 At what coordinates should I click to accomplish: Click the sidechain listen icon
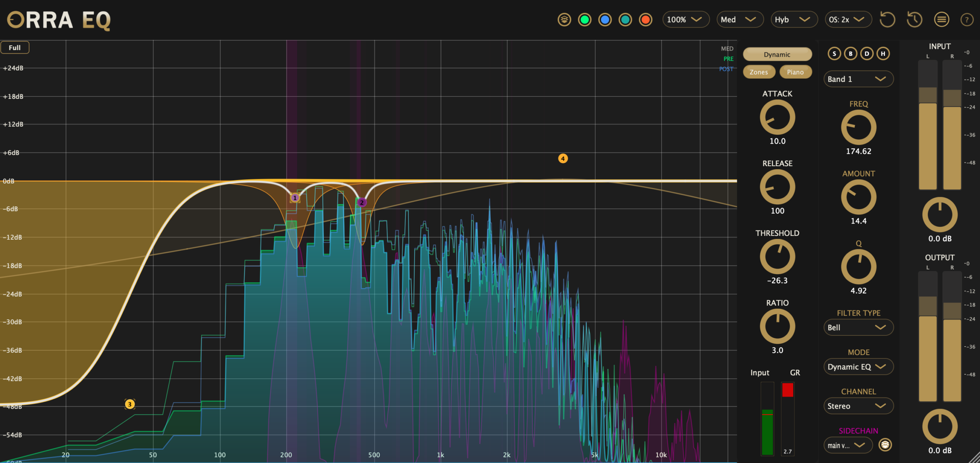pyautogui.click(x=885, y=445)
